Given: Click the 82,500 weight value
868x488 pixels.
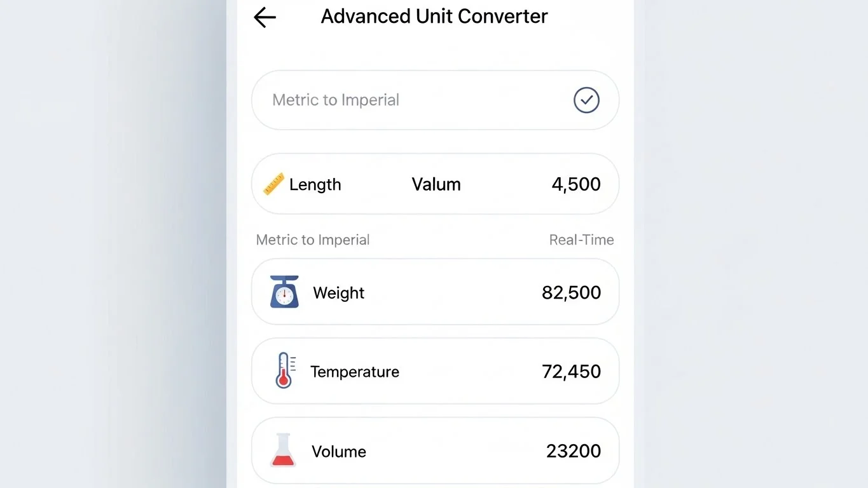Looking at the screenshot, I should click(571, 292).
